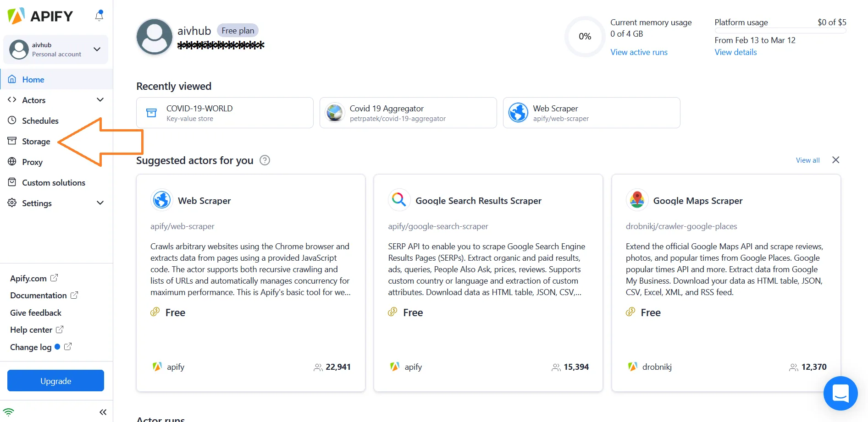Expand the Settings menu chevron
868x422 pixels.
pyautogui.click(x=100, y=203)
